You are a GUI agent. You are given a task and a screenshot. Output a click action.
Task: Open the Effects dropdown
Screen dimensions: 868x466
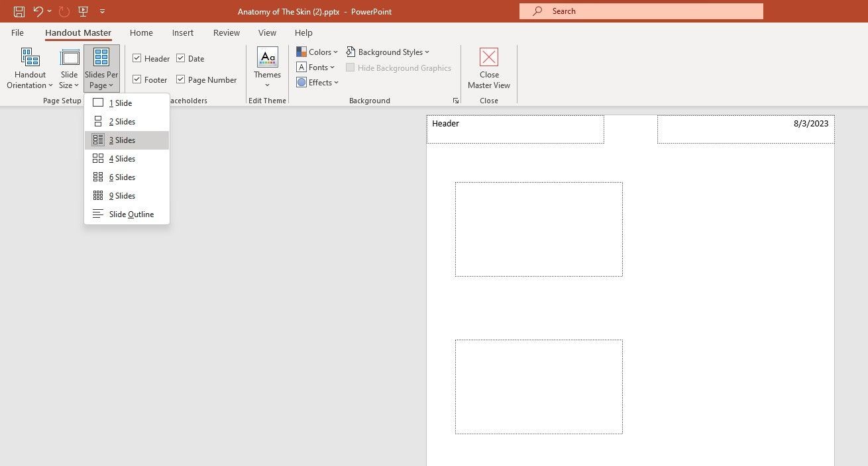318,82
